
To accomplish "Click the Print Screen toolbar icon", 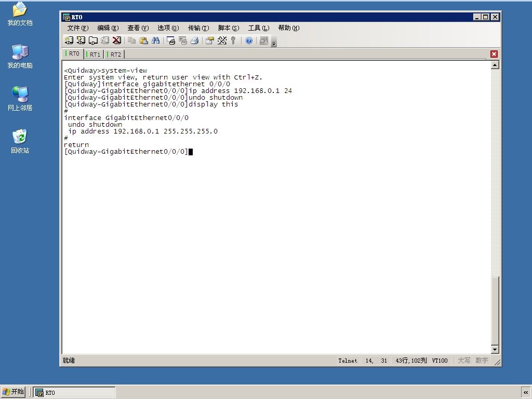I will (170, 41).
